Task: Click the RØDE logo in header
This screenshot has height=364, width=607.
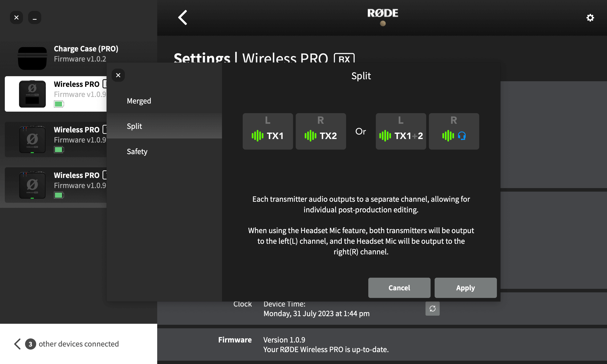Action: click(x=383, y=13)
